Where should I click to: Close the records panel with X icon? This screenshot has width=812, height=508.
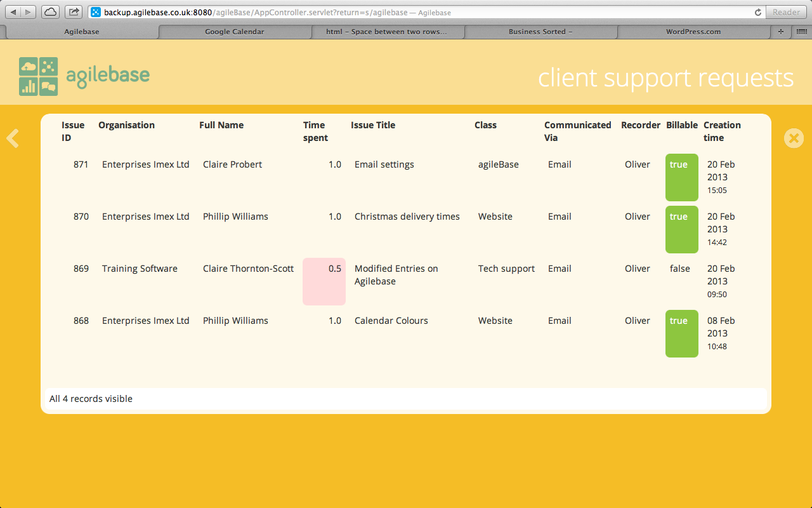[x=794, y=138]
